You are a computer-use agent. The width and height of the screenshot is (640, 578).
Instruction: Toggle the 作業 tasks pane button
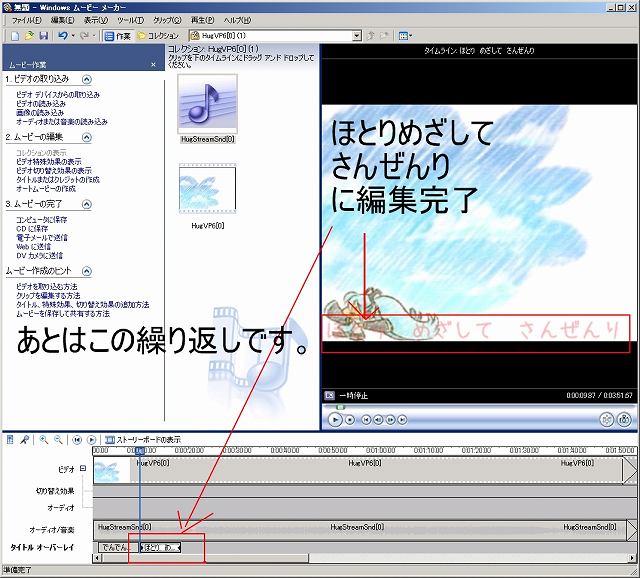tap(117, 36)
